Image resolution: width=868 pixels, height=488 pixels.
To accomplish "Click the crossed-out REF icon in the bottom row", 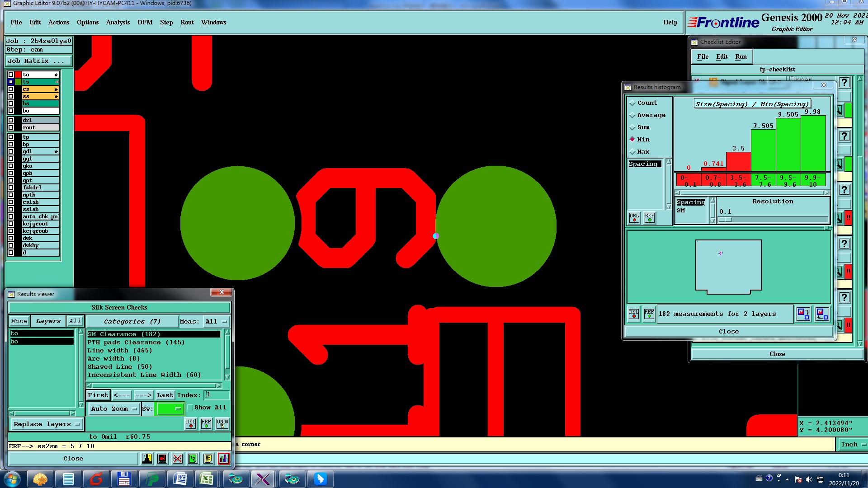I will coord(178,459).
